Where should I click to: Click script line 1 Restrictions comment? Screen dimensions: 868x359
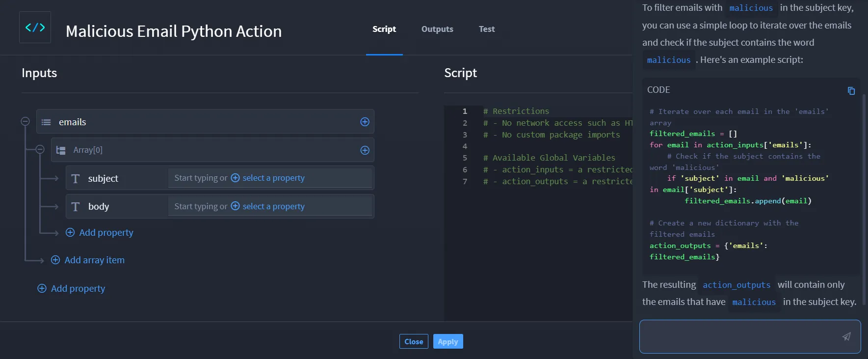click(516, 111)
